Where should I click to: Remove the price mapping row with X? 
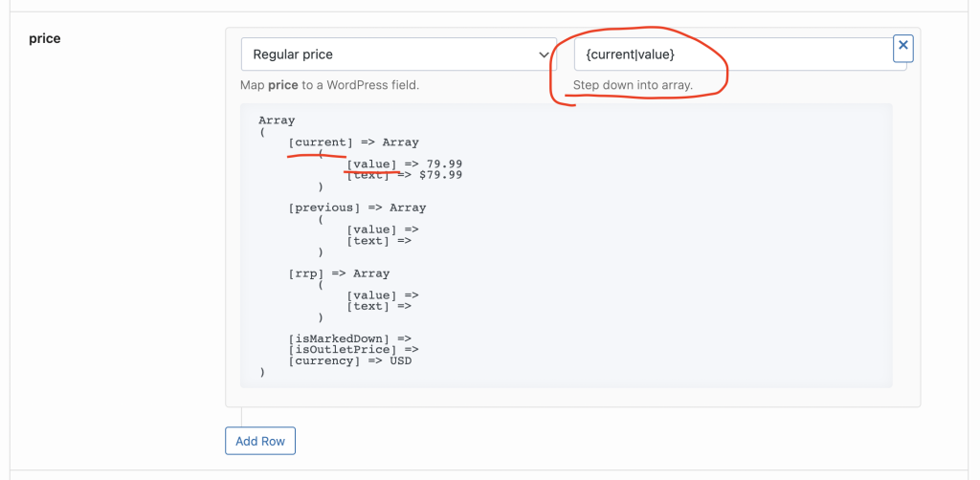(x=903, y=48)
